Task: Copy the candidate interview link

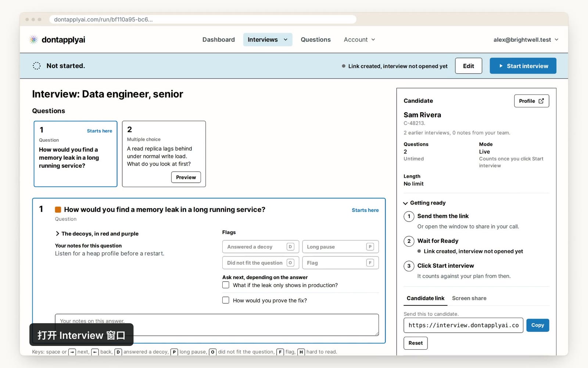Action: (x=538, y=325)
